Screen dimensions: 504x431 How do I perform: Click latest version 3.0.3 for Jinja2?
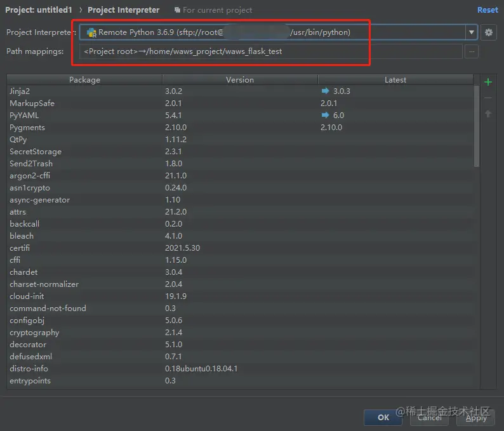pos(342,91)
